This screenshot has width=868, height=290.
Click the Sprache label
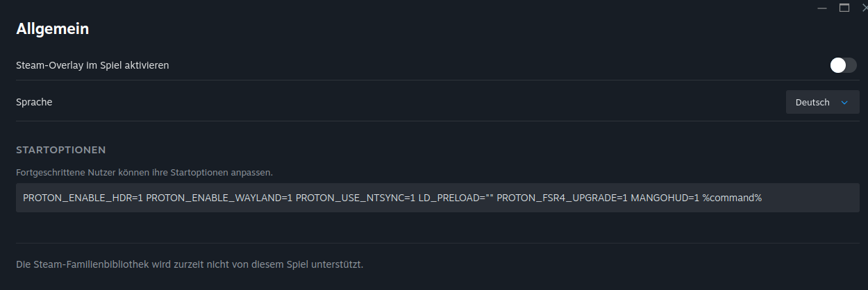pyautogui.click(x=34, y=102)
